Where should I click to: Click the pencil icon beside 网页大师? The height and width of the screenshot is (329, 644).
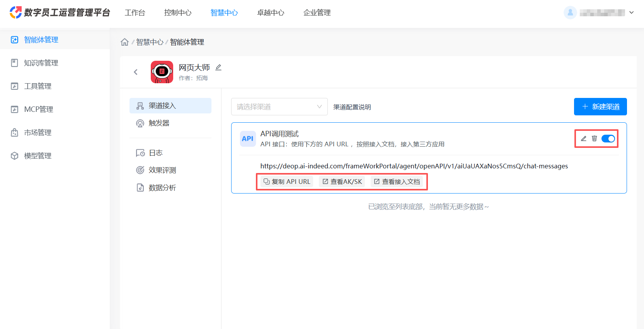click(218, 67)
